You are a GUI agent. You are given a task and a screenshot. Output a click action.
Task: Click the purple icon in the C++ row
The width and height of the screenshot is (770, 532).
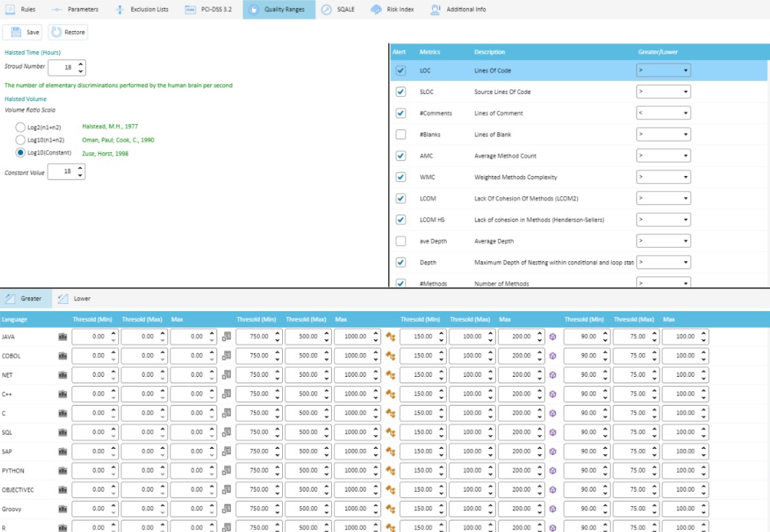click(553, 393)
